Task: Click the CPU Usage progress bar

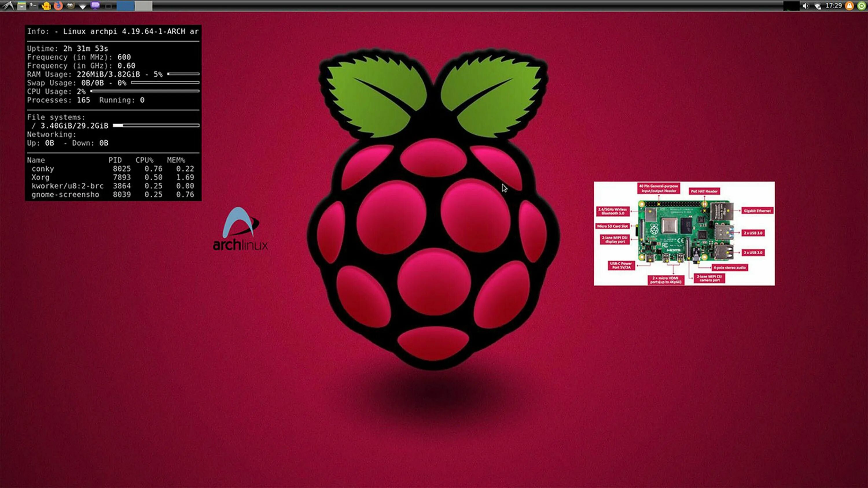Action: (145, 91)
